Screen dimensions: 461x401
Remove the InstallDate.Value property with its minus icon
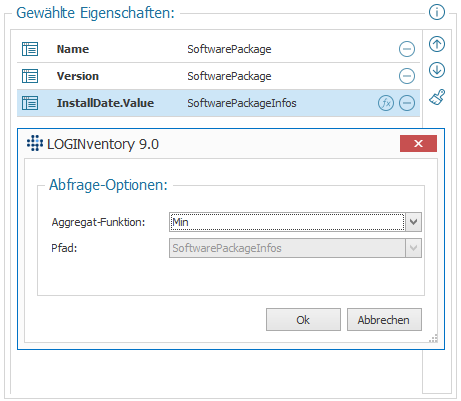coord(407,103)
